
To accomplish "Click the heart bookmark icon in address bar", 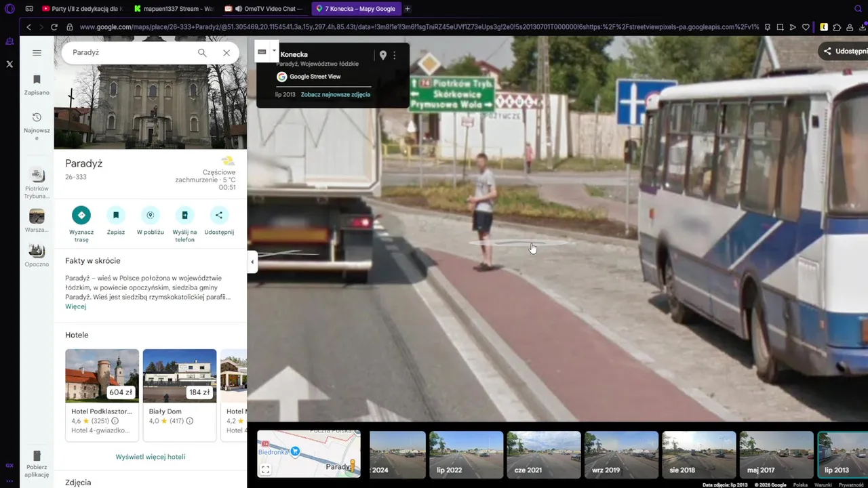I will 806,27.
